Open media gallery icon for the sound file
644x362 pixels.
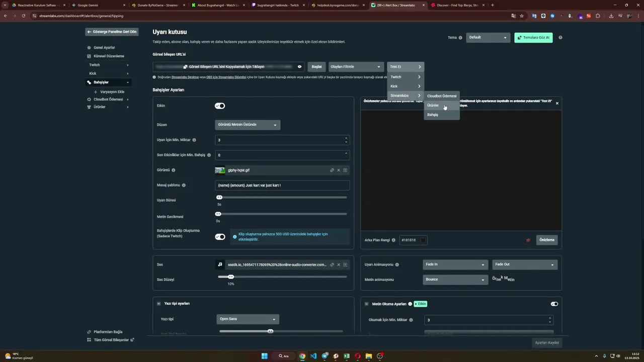(x=345, y=264)
